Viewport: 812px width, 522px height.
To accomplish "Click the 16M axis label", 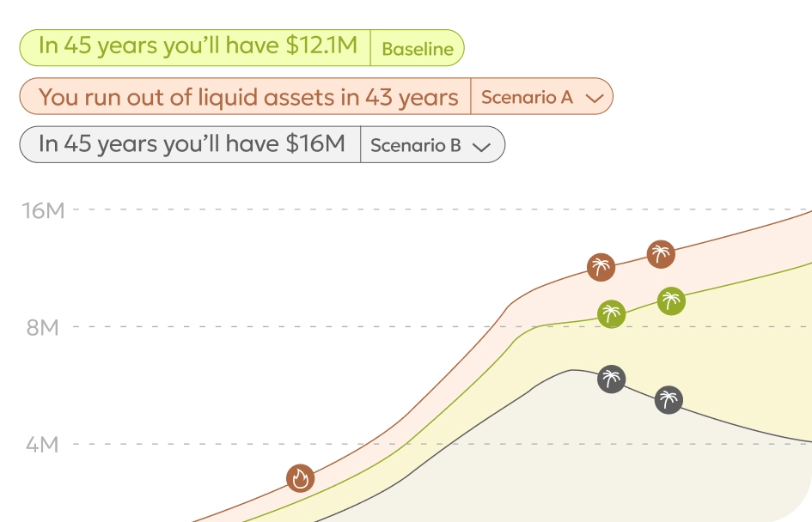I will click(x=44, y=210).
